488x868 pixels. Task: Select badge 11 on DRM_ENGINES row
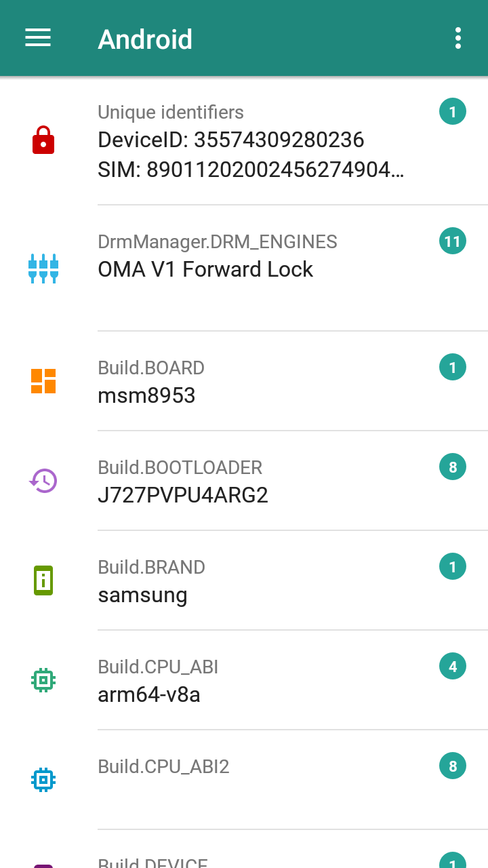pyautogui.click(x=453, y=241)
